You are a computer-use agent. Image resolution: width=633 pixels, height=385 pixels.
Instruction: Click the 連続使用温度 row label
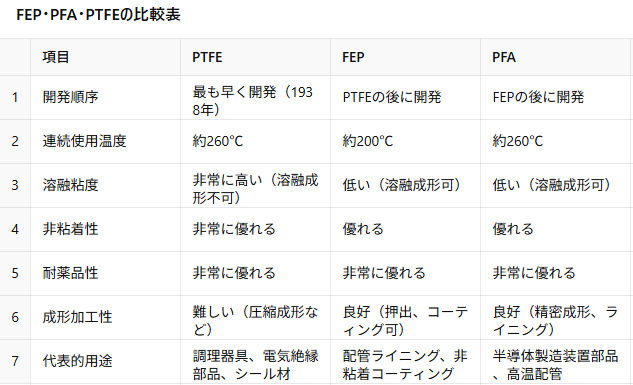84,141
